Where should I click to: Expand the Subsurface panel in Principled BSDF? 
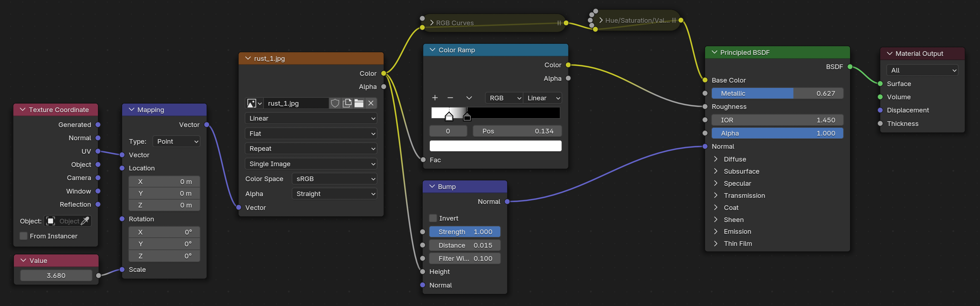tap(716, 172)
